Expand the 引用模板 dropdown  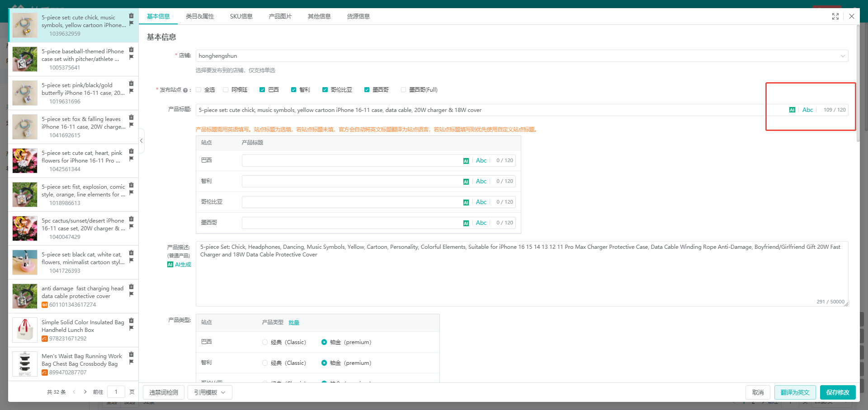(209, 392)
